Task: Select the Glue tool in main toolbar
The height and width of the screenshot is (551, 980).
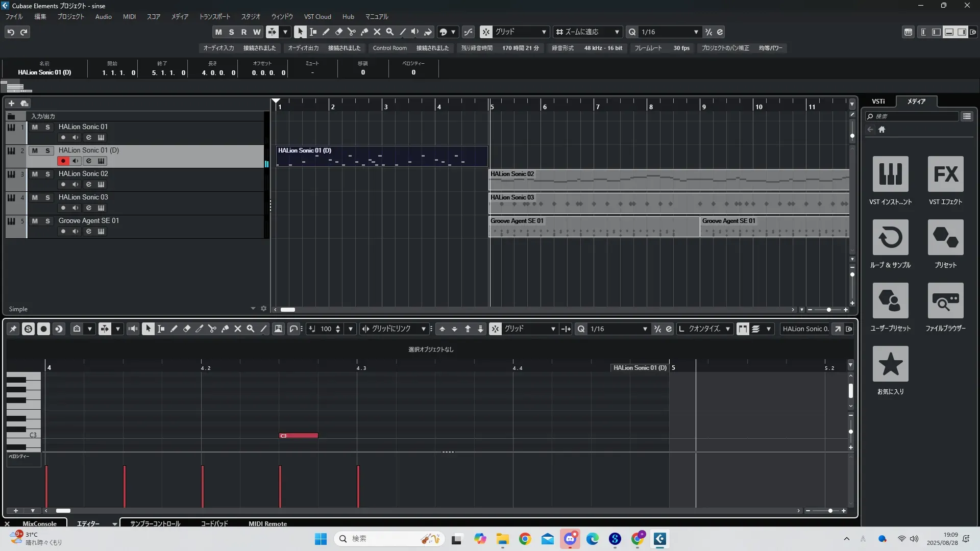Action: [x=364, y=32]
